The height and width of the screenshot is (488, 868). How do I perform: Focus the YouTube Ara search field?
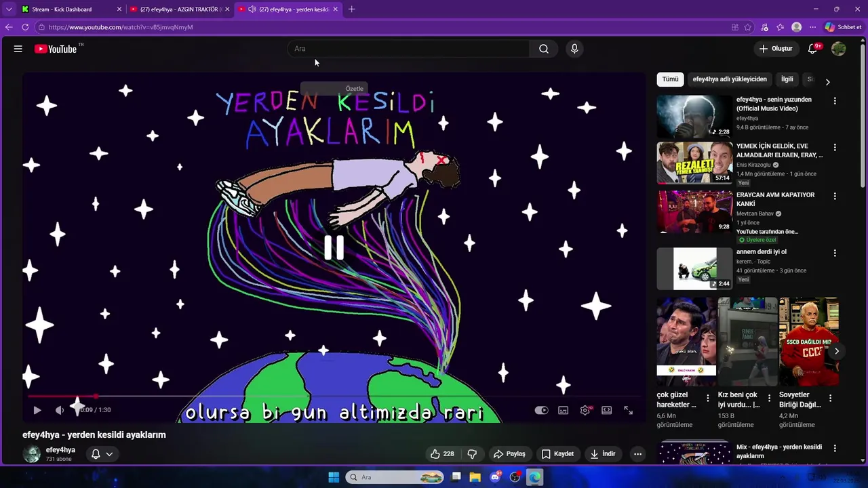coord(409,49)
